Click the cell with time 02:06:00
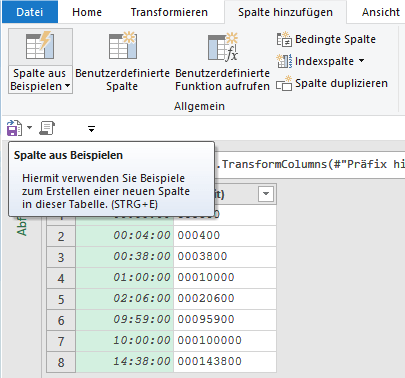The width and height of the screenshot is (405, 378). click(x=125, y=298)
